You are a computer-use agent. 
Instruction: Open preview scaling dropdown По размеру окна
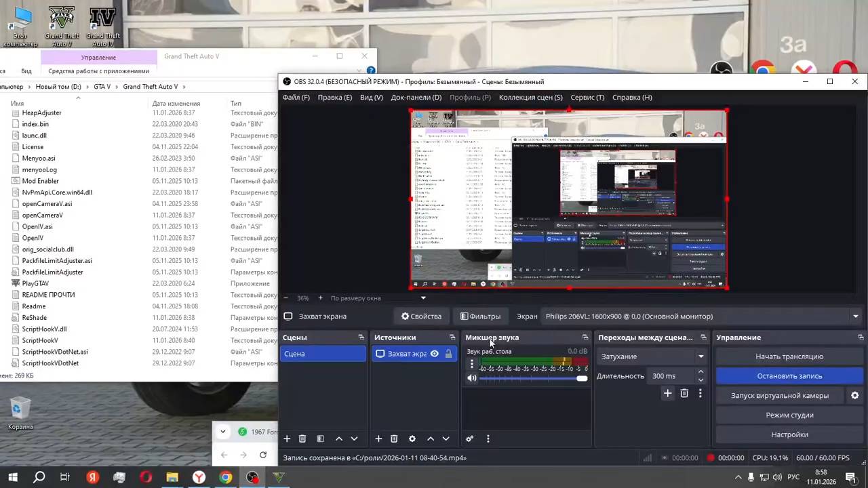point(378,298)
